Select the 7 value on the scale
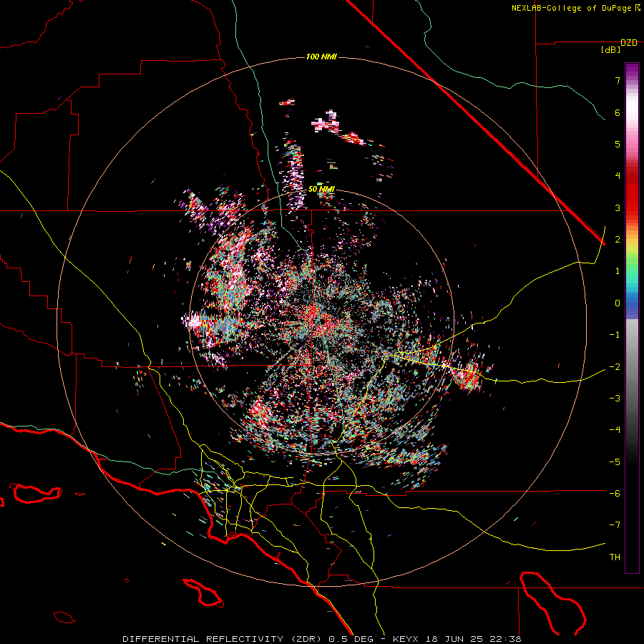The image size is (644, 644). pyautogui.click(x=618, y=80)
